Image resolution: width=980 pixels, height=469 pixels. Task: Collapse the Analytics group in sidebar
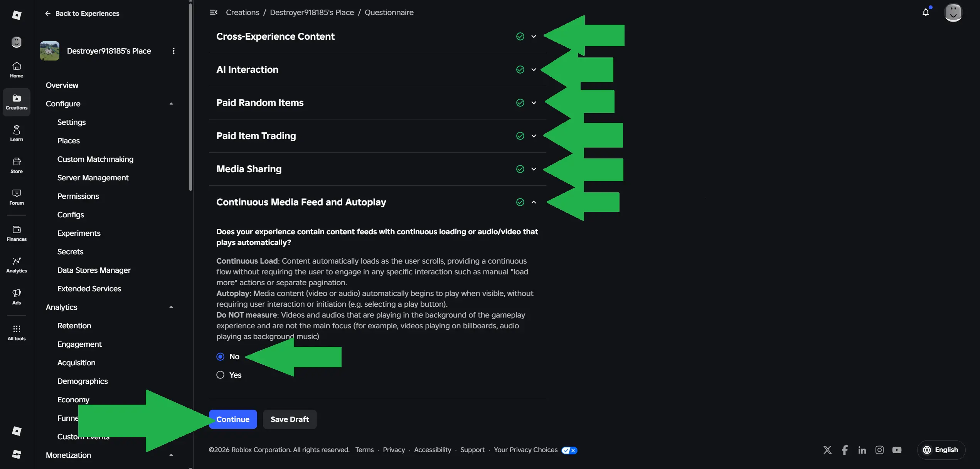click(x=171, y=307)
